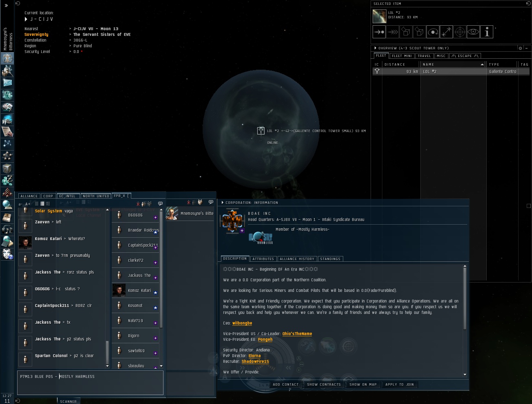Viewport: 532px width, 404px height.
Task: Click the Mostly Harmless alliance logo
Action: (260, 238)
